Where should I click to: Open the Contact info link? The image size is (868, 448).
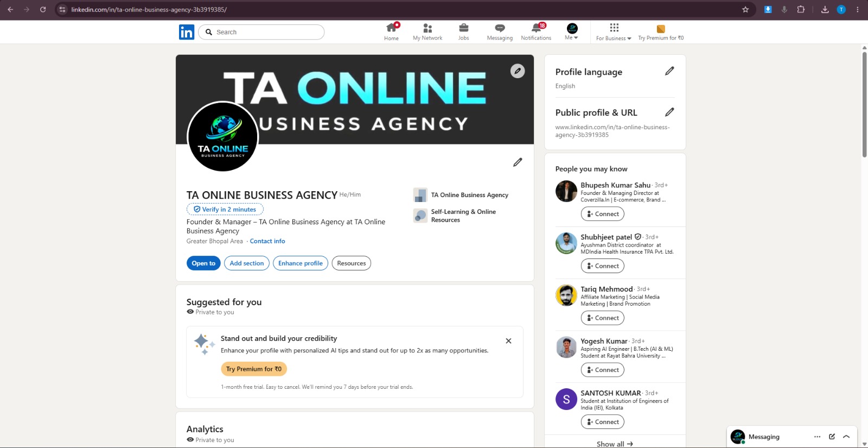(x=267, y=241)
